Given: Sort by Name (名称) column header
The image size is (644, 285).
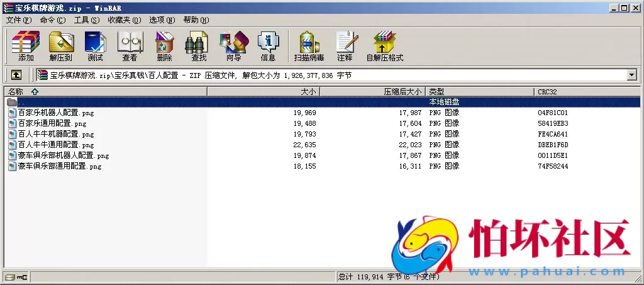Looking at the screenshot, I should tap(106, 92).
